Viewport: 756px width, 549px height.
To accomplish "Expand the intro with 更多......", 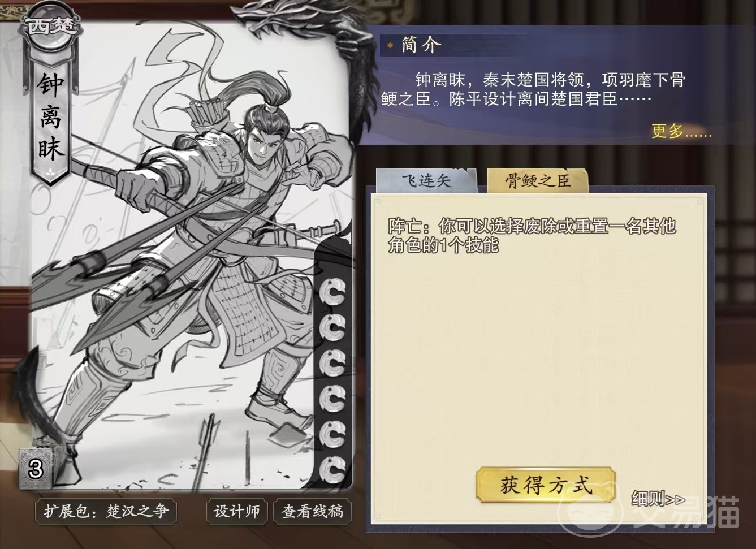I will tap(681, 131).
